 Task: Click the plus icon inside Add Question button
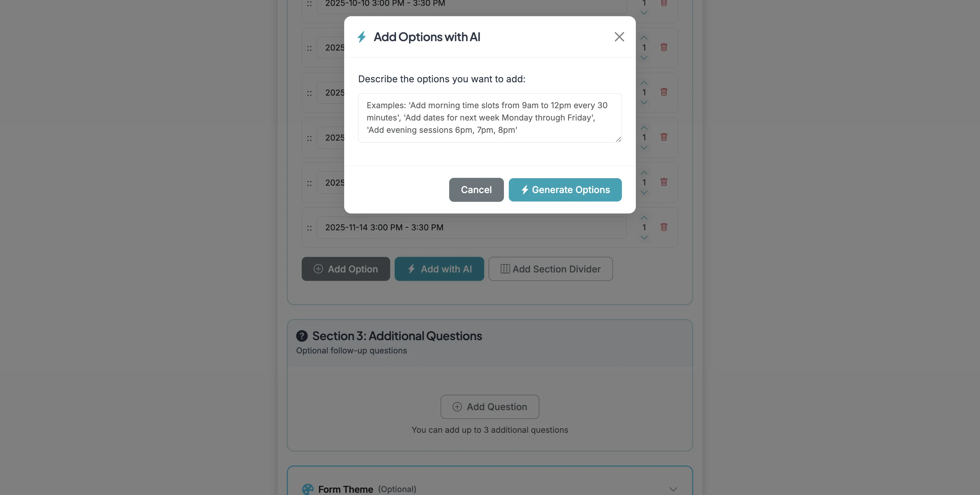tap(457, 407)
